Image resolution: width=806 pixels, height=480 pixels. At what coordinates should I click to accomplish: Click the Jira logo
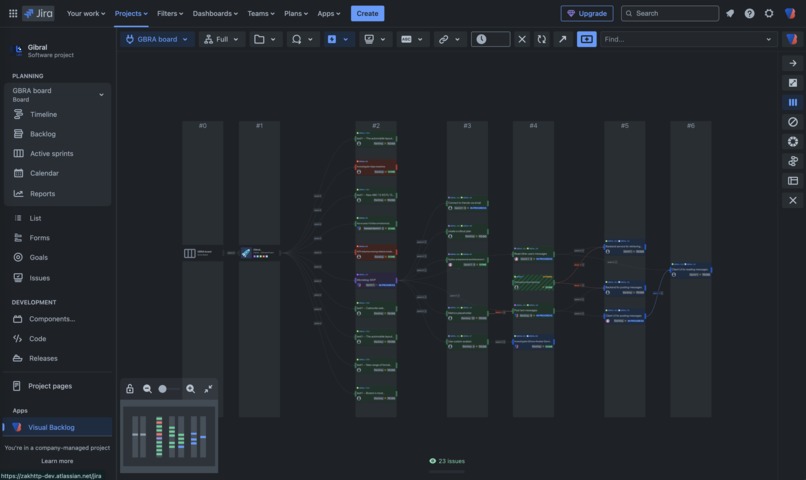click(x=39, y=13)
